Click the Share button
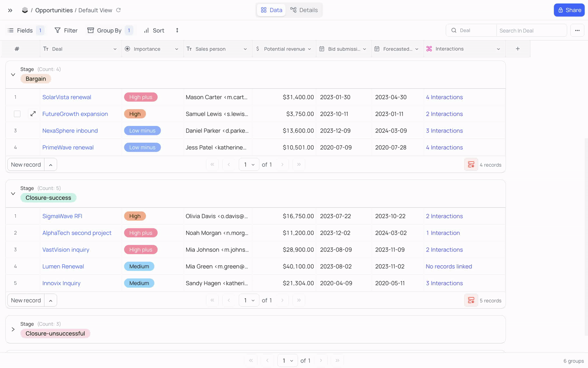588x368 pixels. pyautogui.click(x=569, y=10)
